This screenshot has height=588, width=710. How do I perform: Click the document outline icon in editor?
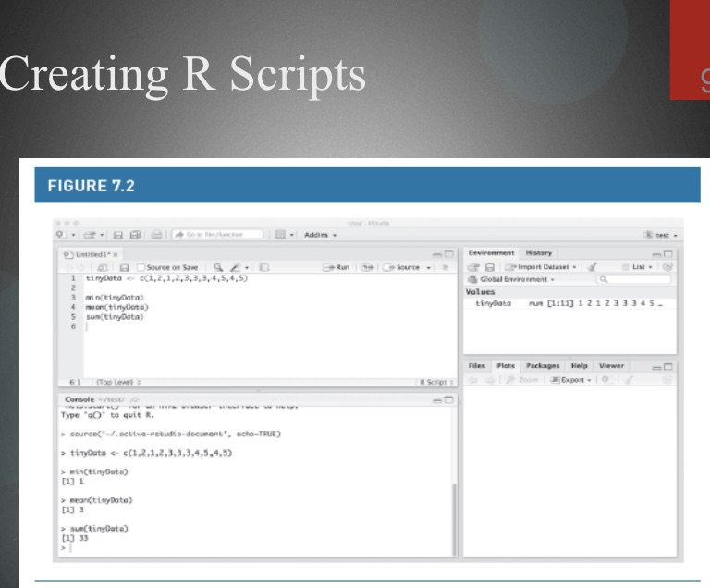coord(445,267)
